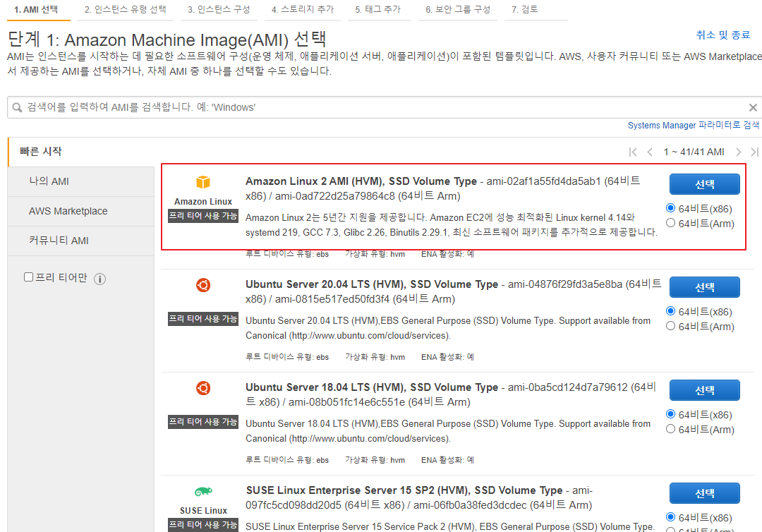The height and width of the screenshot is (532, 762).
Task: Open the 1. AMI 선택 step tab
Action: (x=38, y=10)
